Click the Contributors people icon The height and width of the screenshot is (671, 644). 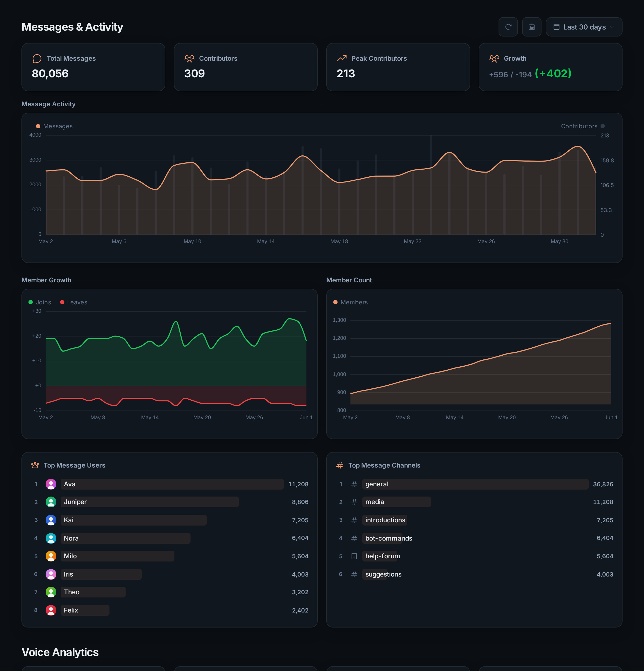coord(189,59)
